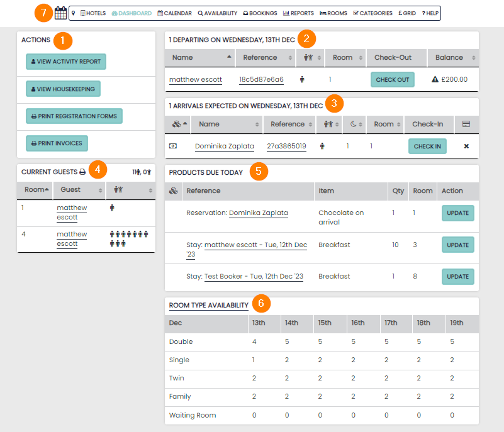Click the credit card icon in arrivals header
504x432 pixels.
466,124
